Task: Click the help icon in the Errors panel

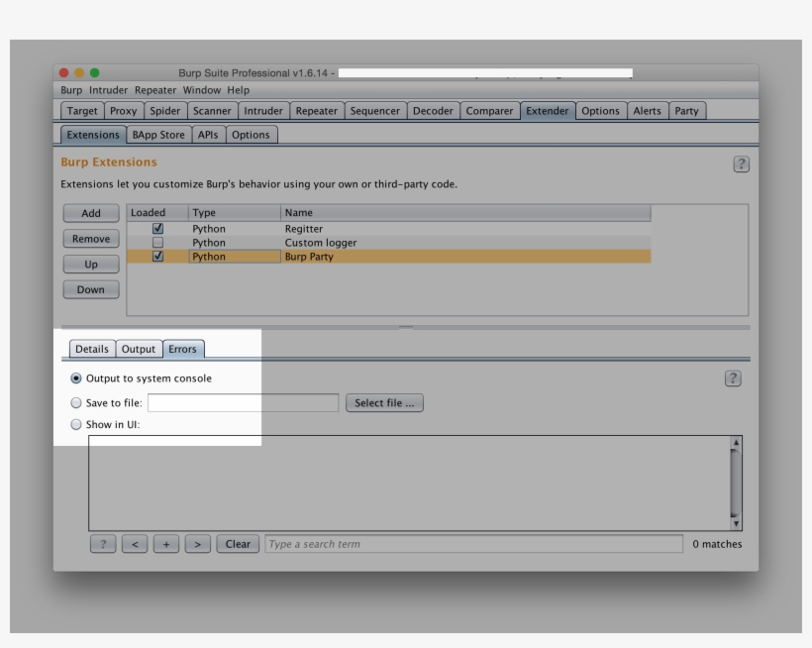Action: [733, 378]
